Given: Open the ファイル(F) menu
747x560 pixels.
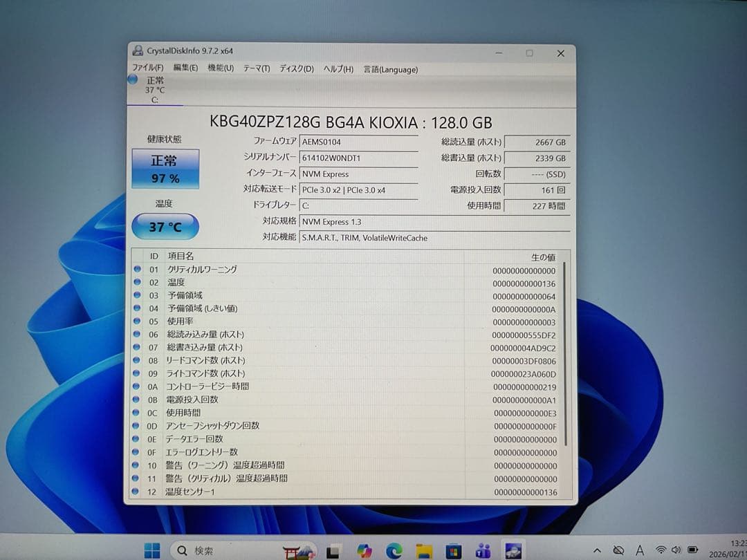Looking at the screenshot, I should point(148,68).
